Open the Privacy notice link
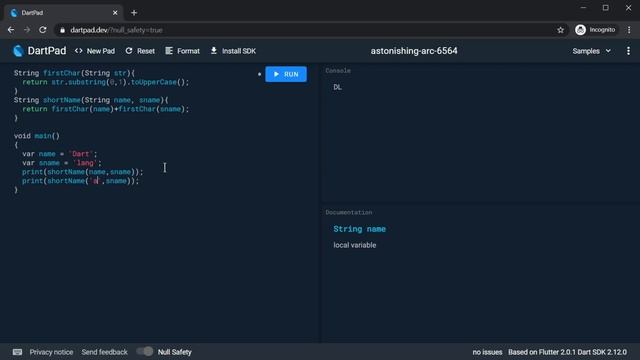This screenshot has height=360, width=640. (51, 352)
